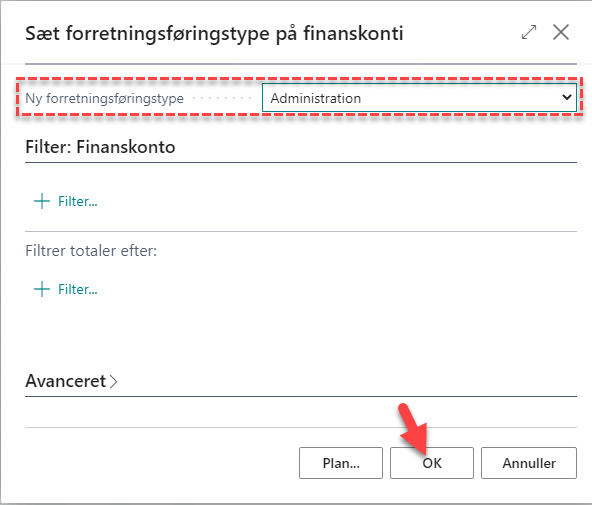Click the Ny forretningsføringstype field label
Viewport: 592px width, 505px height.
click(x=105, y=99)
